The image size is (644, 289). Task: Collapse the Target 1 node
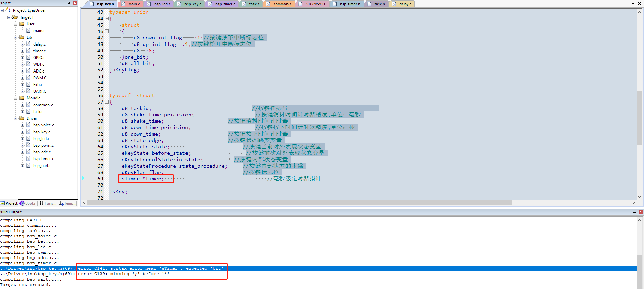tap(9, 17)
